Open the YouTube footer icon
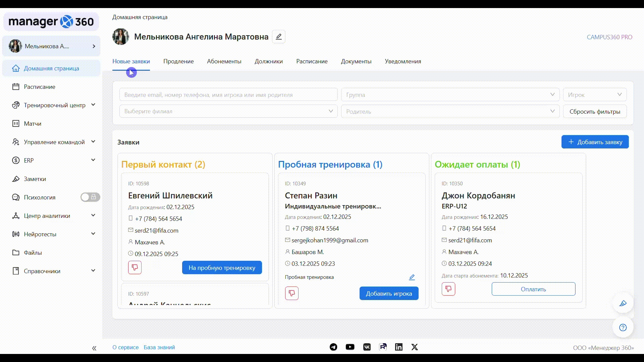 pos(350,347)
